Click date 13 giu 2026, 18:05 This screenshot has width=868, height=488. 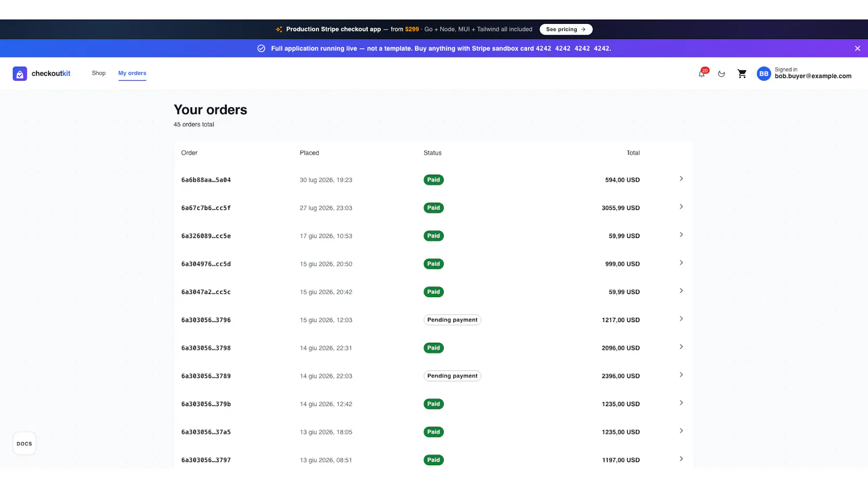click(x=326, y=432)
